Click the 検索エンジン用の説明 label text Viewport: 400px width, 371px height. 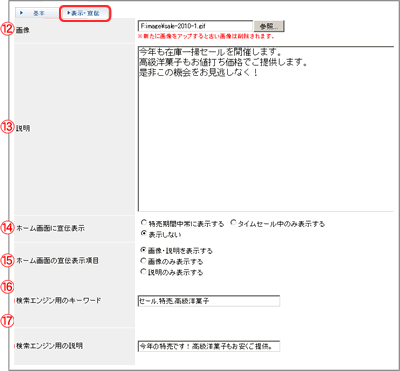[49, 346]
